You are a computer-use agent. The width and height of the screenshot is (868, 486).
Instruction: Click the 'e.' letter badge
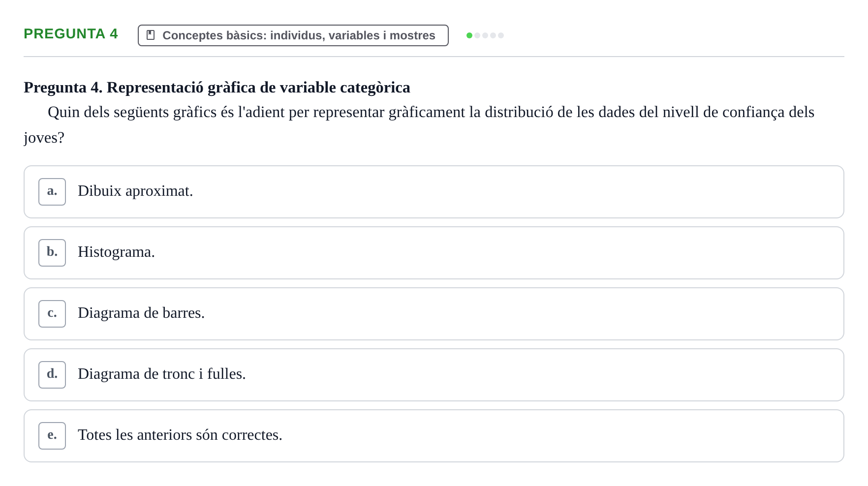[52, 436]
